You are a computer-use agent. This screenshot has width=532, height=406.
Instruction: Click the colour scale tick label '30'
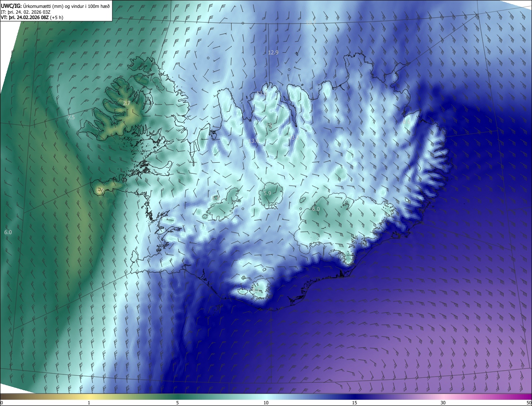(x=443, y=403)
